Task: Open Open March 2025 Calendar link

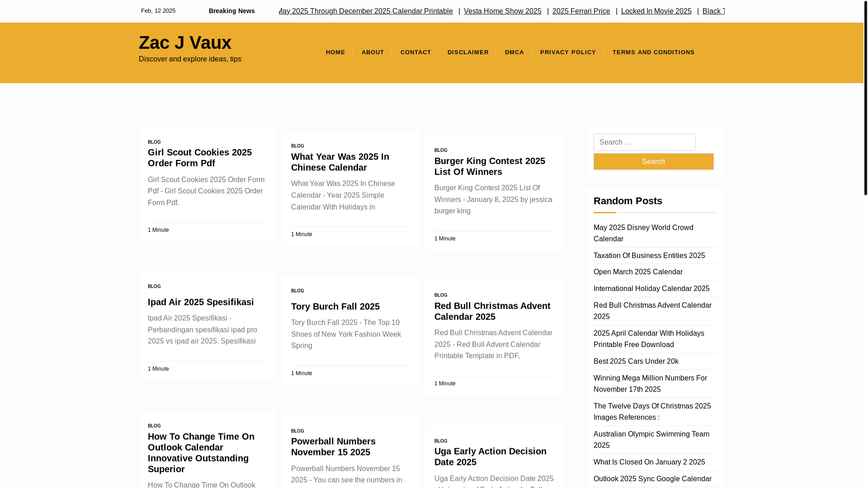Action: tap(638, 272)
